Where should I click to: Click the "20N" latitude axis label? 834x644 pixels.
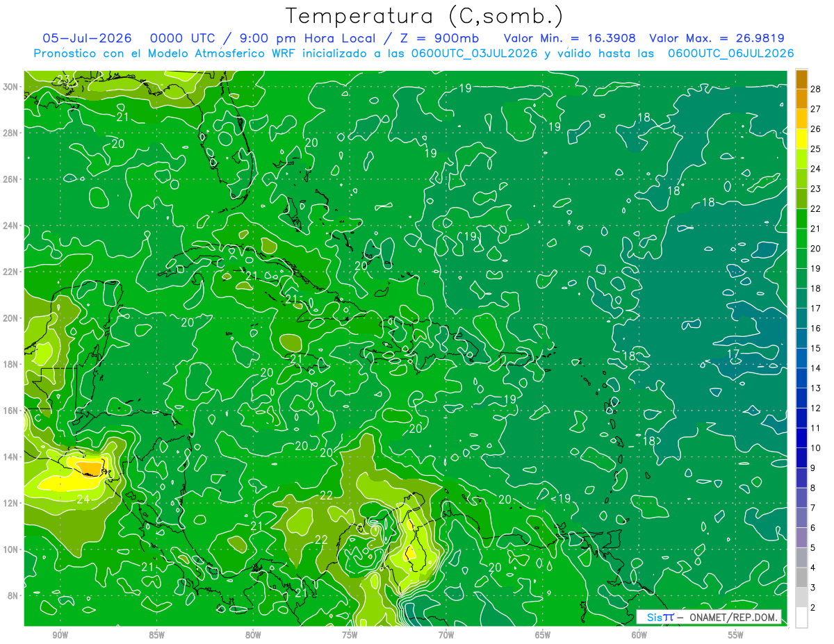(11, 318)
